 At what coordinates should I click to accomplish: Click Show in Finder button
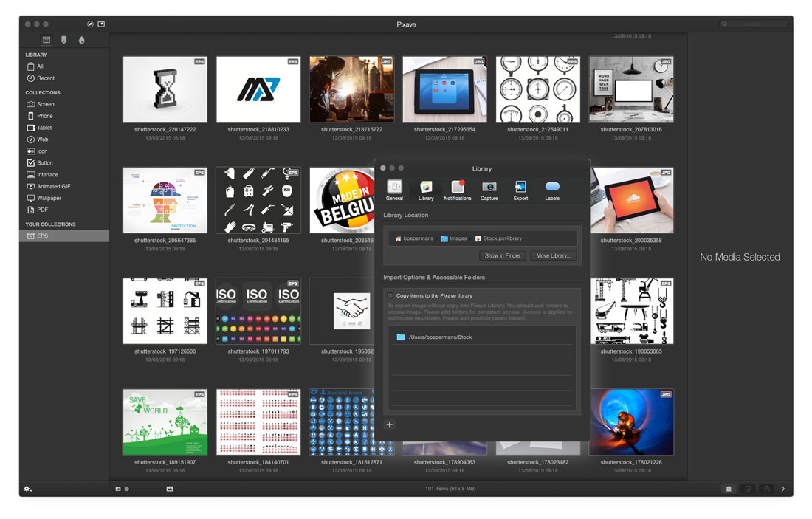[x=502, y=256]
